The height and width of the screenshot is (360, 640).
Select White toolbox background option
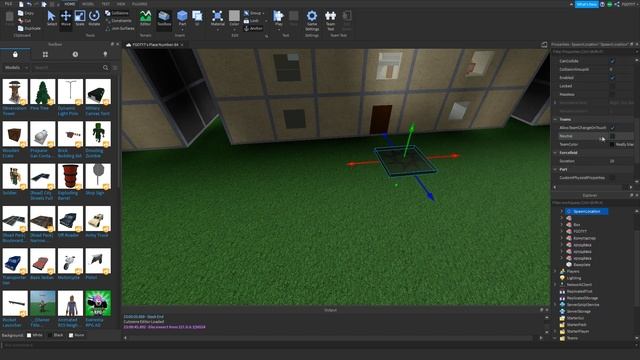(x=35, y=335)
